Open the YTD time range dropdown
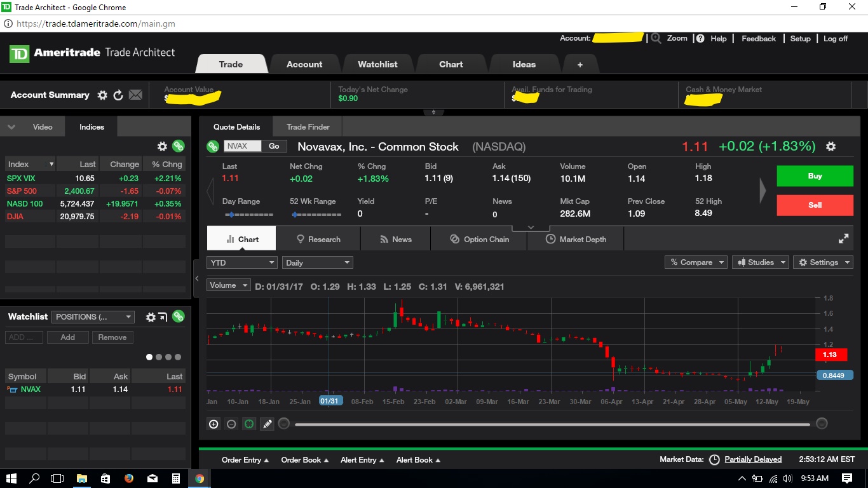This screenshot has width=868, height=488. tap(241, 262)
